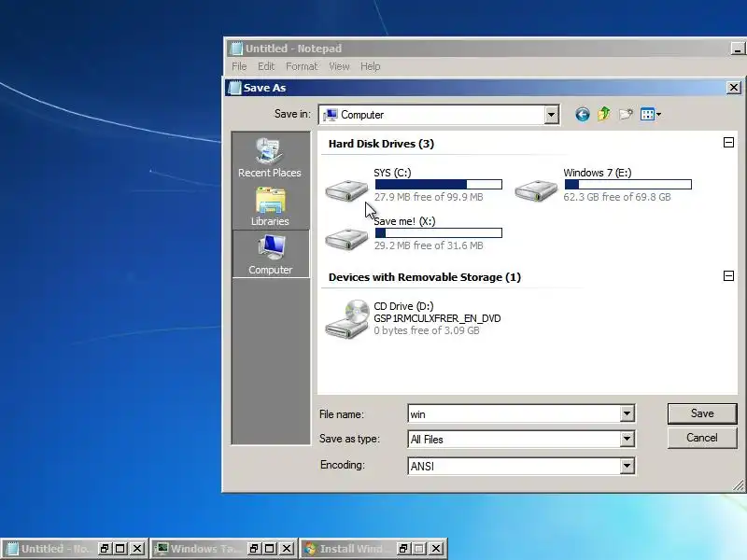The height and width of the screenshot is (560, 747).
Task: Collapse the Hard Disk Drives group
Action: [728, 143]
